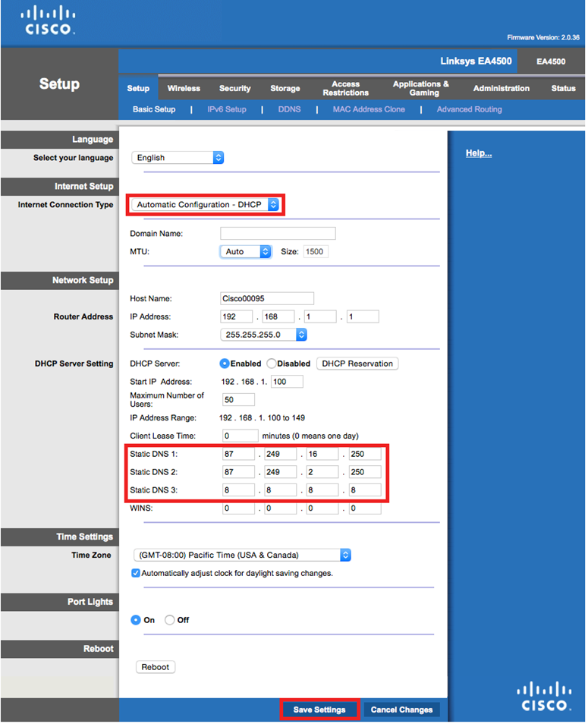Image resolution: width=588 pixels, height=724 pixels.
Task: Click the EA4500 model label
Action: click(551, 61)
